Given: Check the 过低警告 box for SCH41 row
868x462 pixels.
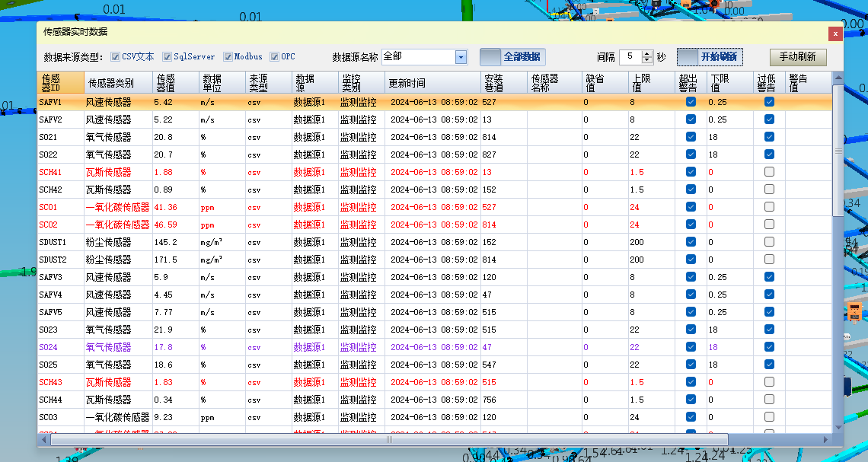Looking at the screenshot, I should (769, 172).
